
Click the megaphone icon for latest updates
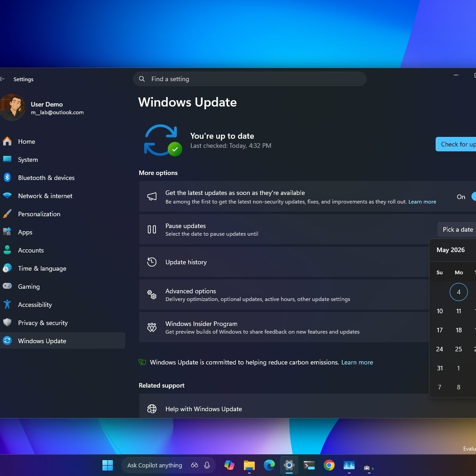pos(152,196)
